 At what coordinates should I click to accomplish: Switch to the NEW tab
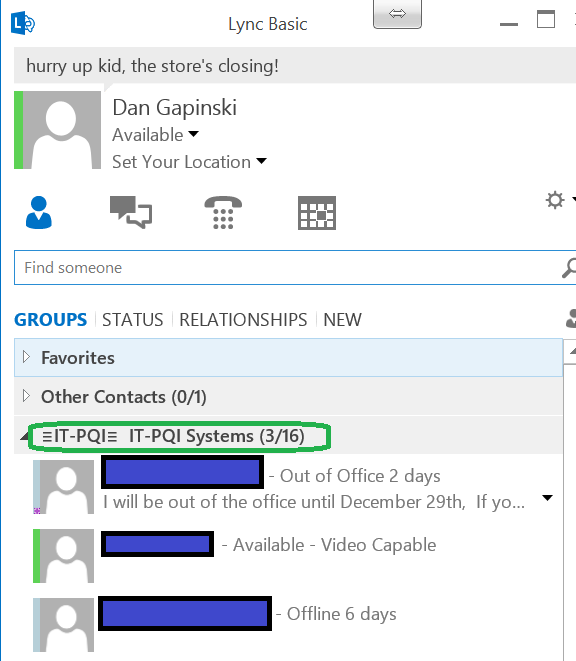(x=342, y=320)
